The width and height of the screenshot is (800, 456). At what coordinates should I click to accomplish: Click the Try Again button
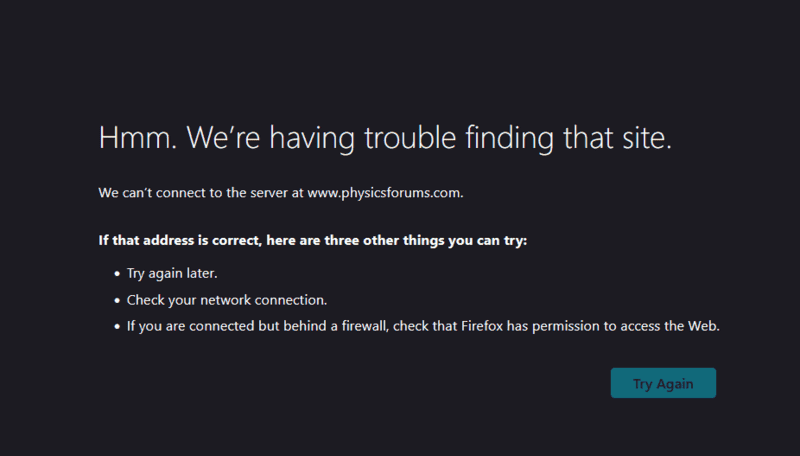pos(663,384)
